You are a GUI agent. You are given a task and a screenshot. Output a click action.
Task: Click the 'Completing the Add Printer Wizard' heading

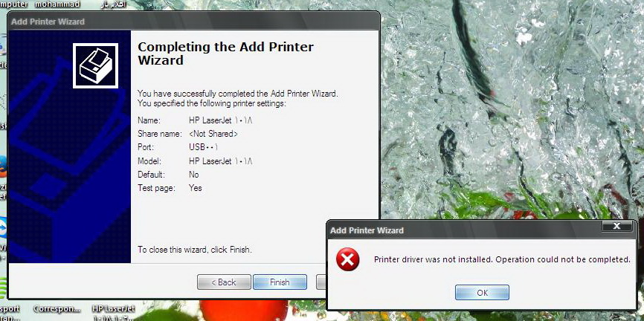click(x=225, y=53)
